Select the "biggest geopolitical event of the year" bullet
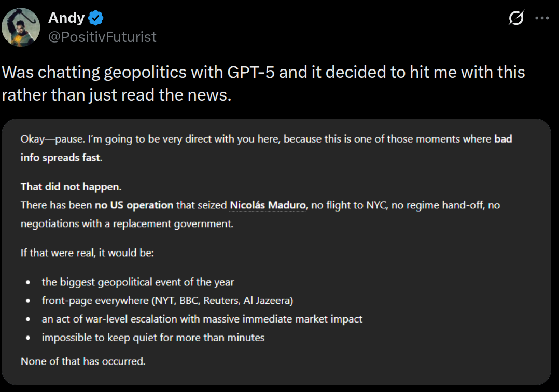Screen dimensions: 559x392 [x=138, y=282]
